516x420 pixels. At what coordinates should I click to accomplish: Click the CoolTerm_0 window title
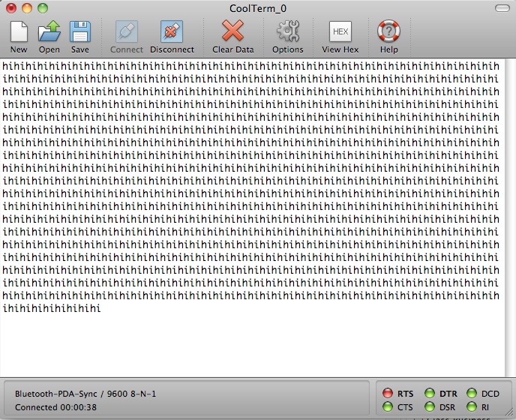[258, 8]
